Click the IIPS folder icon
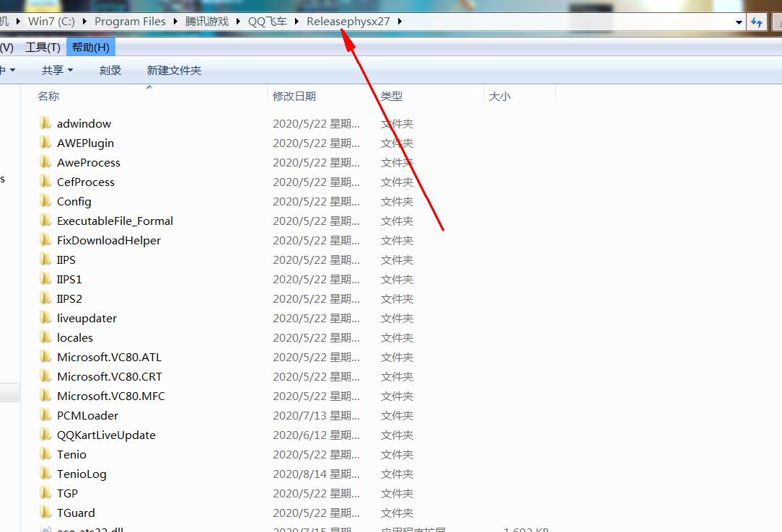Screen dimensions: 782x532 tap(45, 259)
